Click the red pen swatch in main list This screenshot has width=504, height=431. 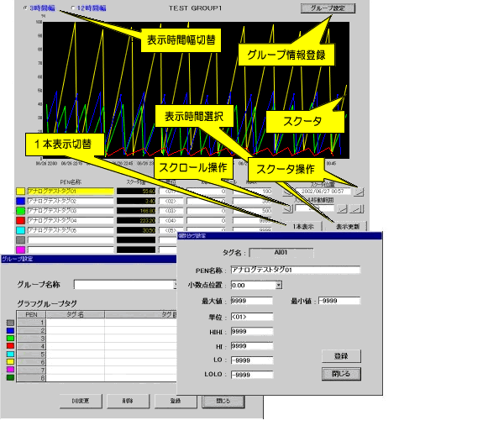21,220
